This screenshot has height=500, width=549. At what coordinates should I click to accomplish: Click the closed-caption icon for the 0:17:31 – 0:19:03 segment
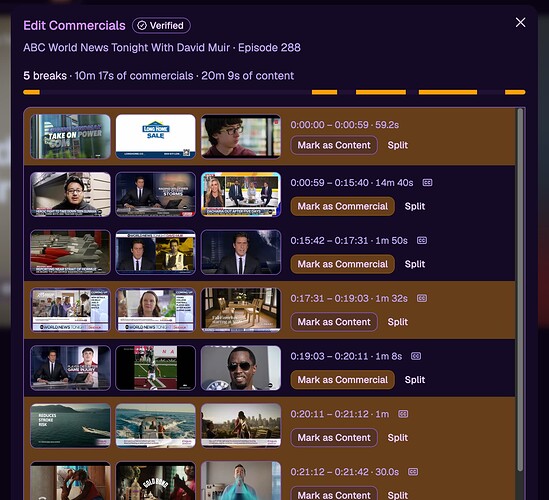point(422,298)
